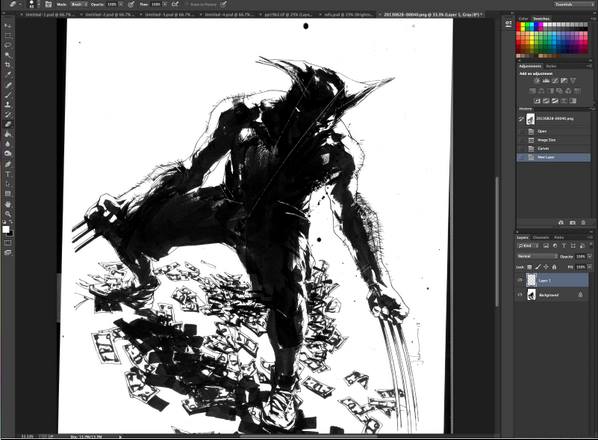Image resolution: width=598 pixels, height=440 pixels.
Task: Open the layer Opacity slider arrow
Action: (x=590, y=256)
